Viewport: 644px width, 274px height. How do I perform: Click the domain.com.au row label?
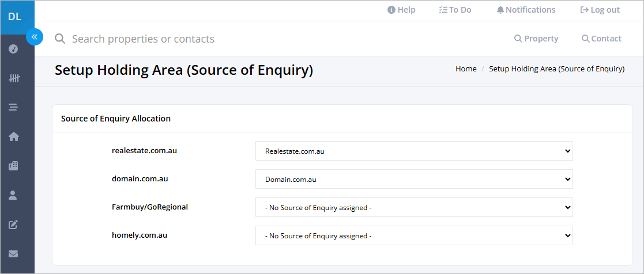click(x=140, y=179)
